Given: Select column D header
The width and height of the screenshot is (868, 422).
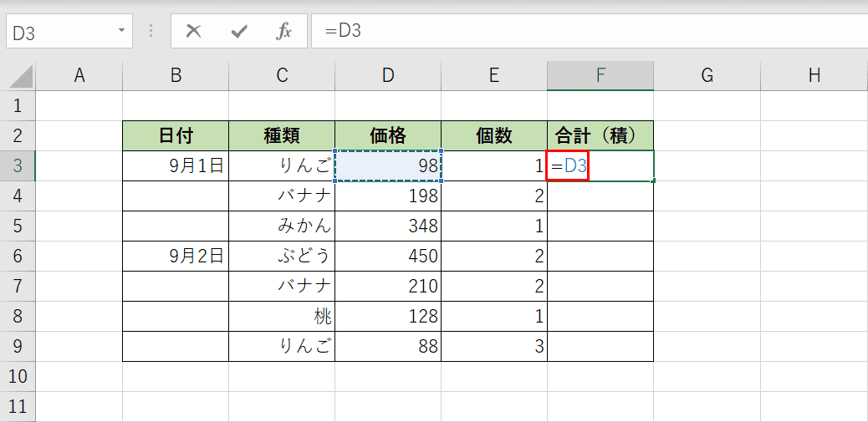Looking at the screenshot, I should [x=388, y=76].
